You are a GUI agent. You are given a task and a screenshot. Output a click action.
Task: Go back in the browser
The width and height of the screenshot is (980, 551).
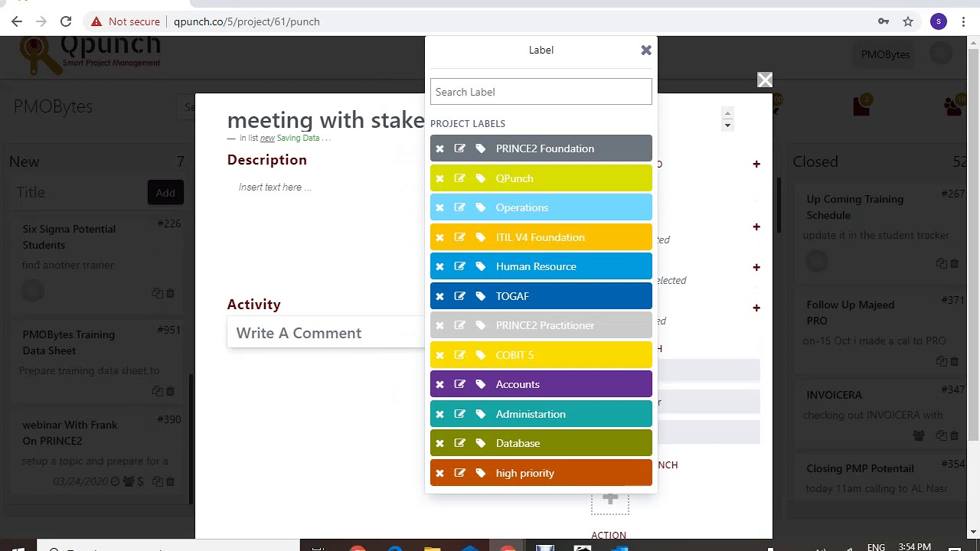pyautogui.click(x=17, y=21)
